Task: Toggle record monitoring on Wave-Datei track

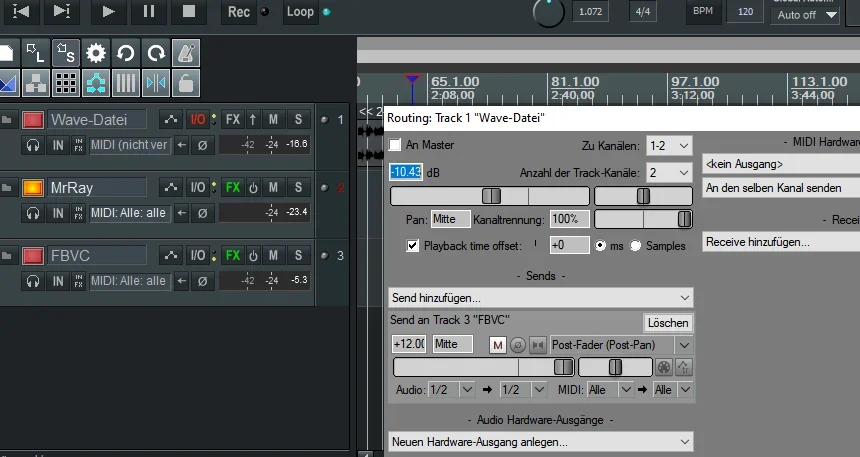Action: pyautogui.click(x=33, y=145)
